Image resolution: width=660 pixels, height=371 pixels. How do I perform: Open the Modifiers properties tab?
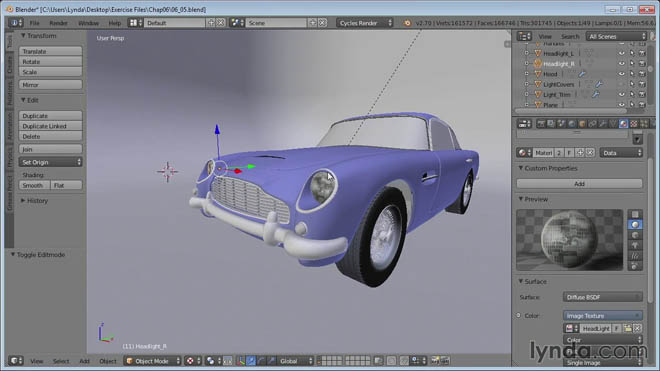(x=602, y=124)
